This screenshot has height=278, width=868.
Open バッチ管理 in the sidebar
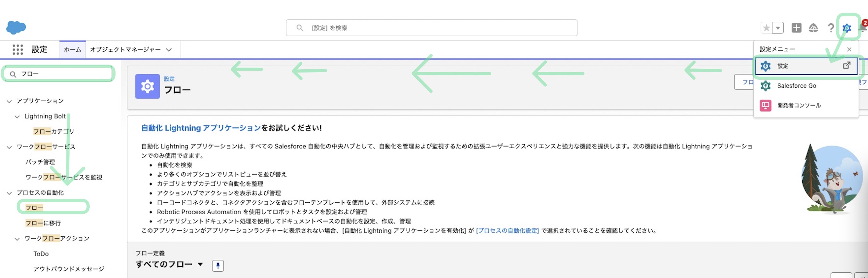point(40,162)
